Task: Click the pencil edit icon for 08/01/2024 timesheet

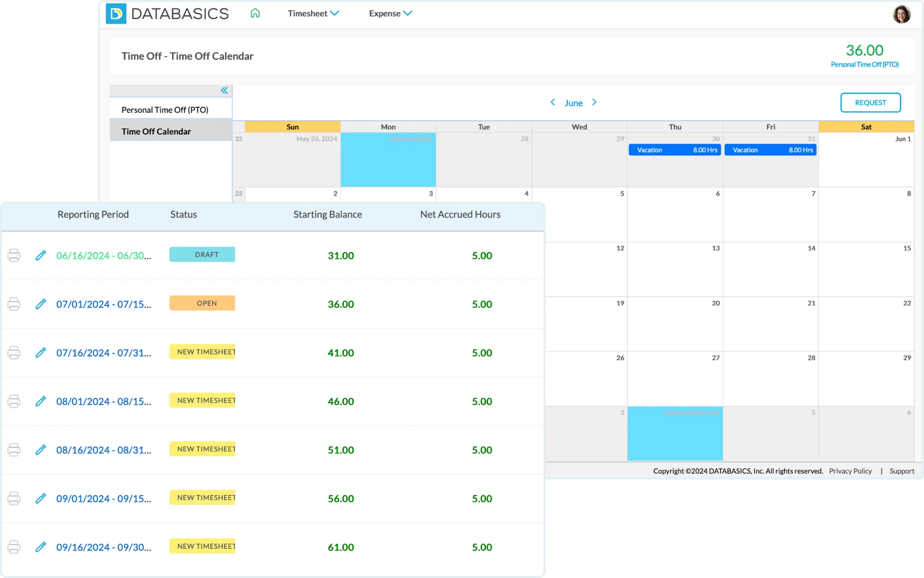Action: pos(41,401)
